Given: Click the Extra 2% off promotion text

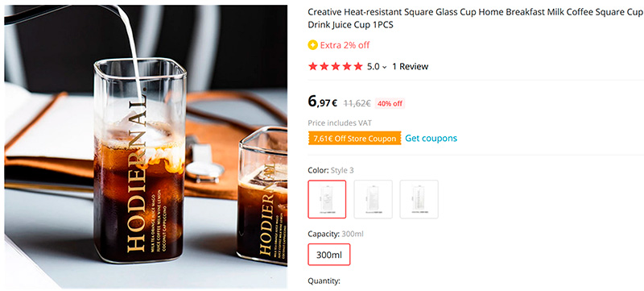Looking at the screenshot, I should click(x=345, y=45).
